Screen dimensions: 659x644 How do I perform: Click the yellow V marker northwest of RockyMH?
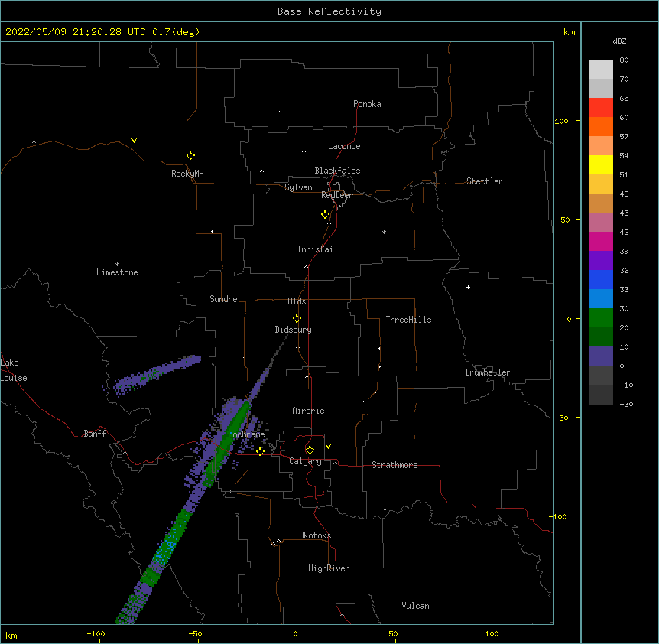point(134,141)
